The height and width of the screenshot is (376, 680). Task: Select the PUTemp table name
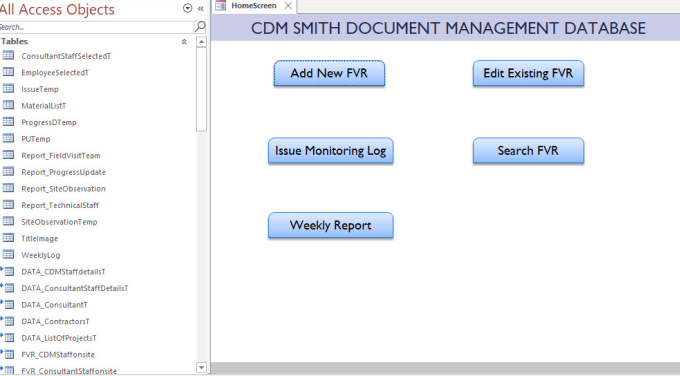coord(36,139)
